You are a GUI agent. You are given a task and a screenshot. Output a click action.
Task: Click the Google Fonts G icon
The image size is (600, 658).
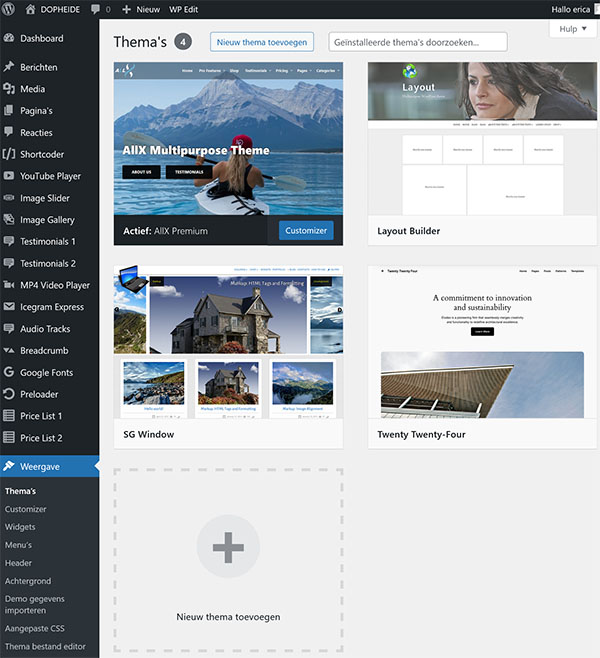pyautogui.click(x=9, y=372)
